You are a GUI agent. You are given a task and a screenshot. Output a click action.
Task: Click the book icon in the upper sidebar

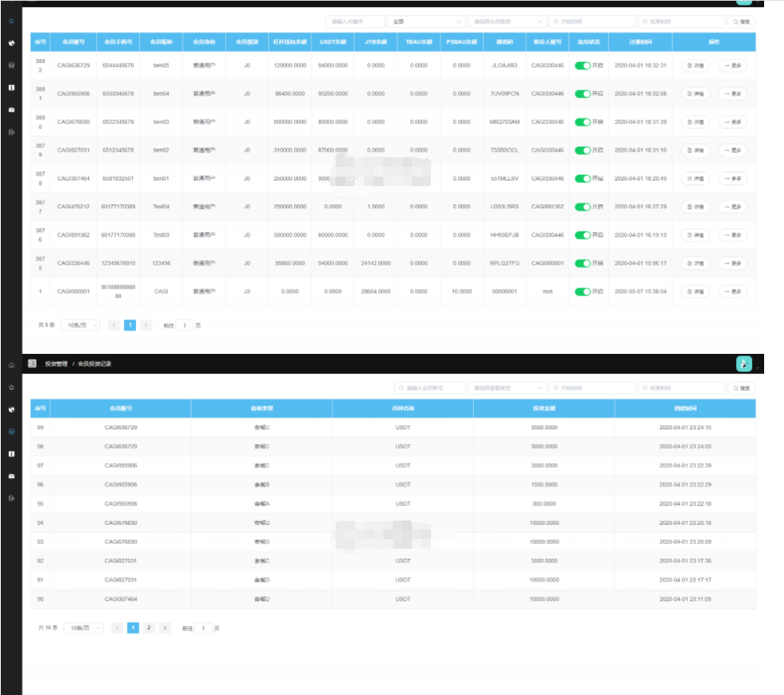pos(11,87)
